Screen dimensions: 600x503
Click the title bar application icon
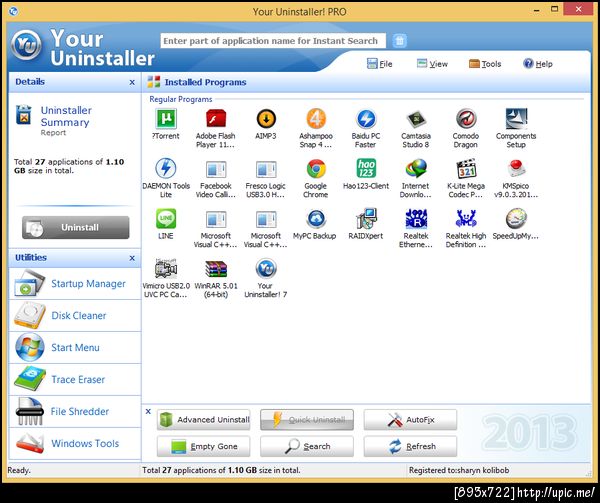point(13,11)
